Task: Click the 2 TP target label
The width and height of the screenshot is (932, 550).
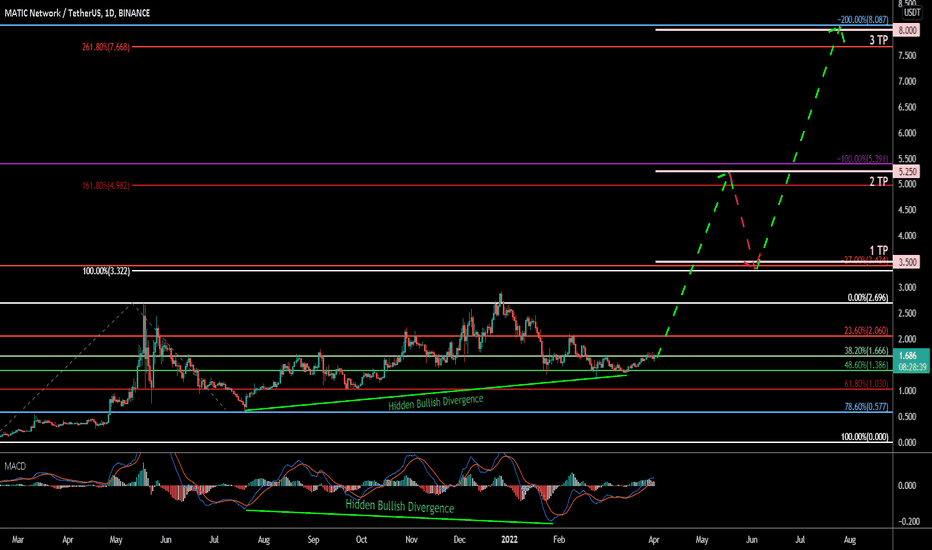Action: pyautogui.click(x=879, y=181)
